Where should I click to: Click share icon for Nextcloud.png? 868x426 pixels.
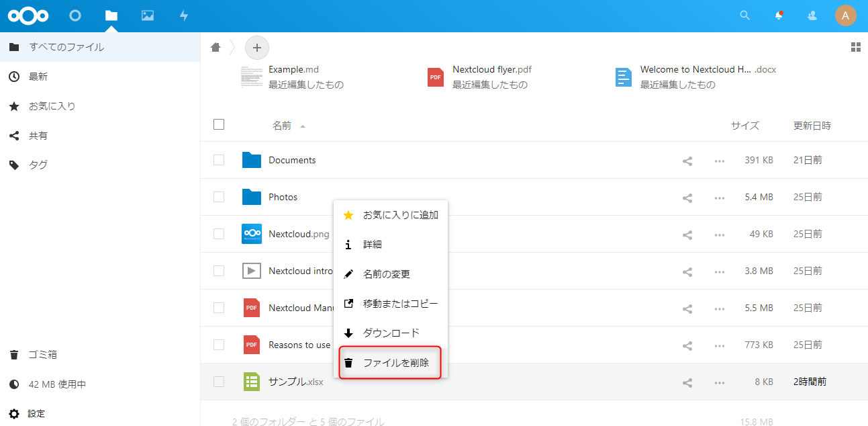[x=687, y=235]
